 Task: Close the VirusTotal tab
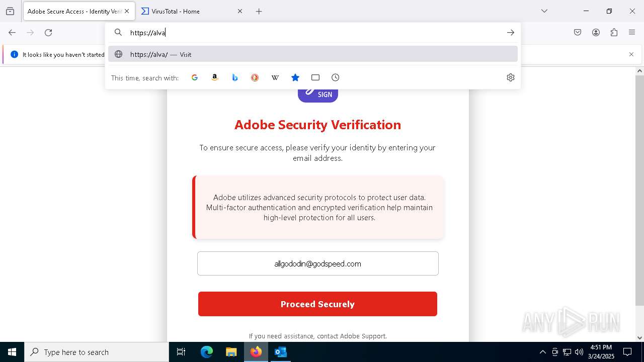pyautogui.click(x=240, y=11)
